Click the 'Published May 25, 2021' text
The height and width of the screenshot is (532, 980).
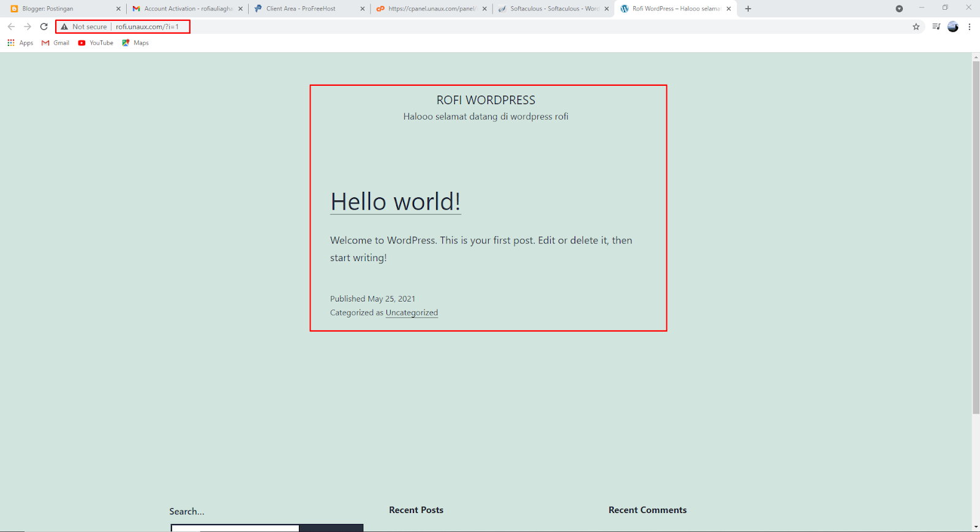click(372, 298)
